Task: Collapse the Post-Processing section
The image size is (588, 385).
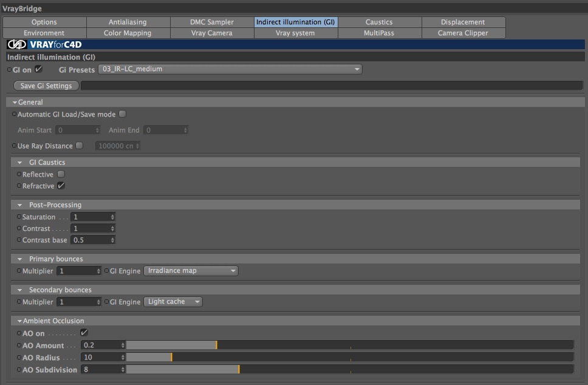Action: point(20,205)
